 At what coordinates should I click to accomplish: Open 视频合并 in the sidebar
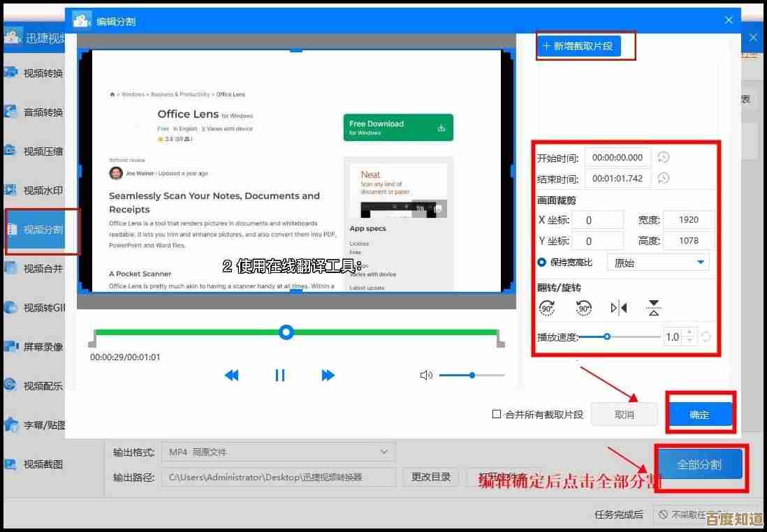tap(42, 268)
